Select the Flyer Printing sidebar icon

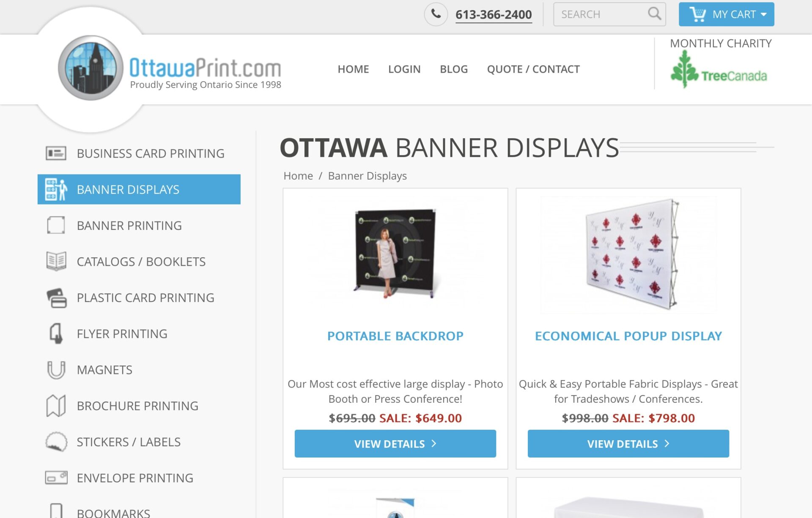[x=55, y=333]
